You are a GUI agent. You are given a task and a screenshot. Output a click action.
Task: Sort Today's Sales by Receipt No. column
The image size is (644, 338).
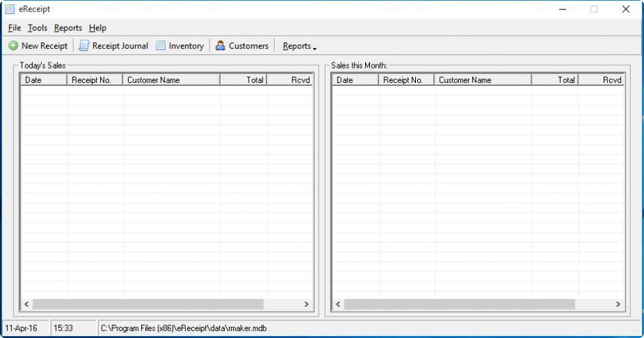click(x=95, y=80)
